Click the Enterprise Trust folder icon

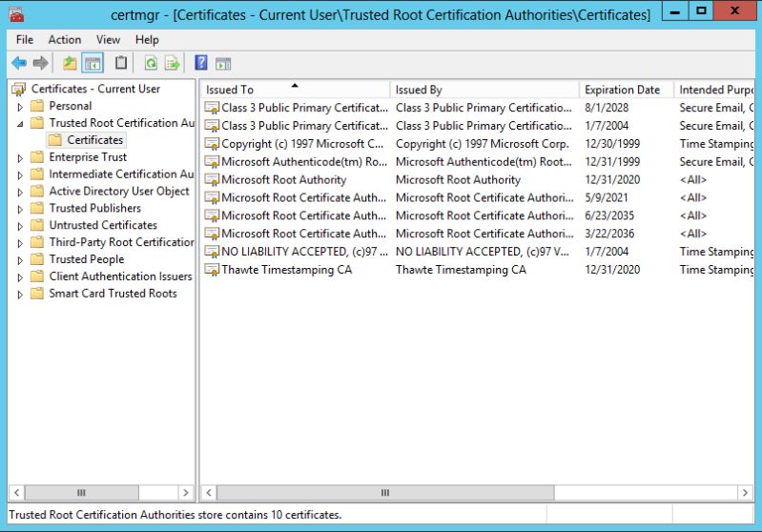[x=37, y=157]
